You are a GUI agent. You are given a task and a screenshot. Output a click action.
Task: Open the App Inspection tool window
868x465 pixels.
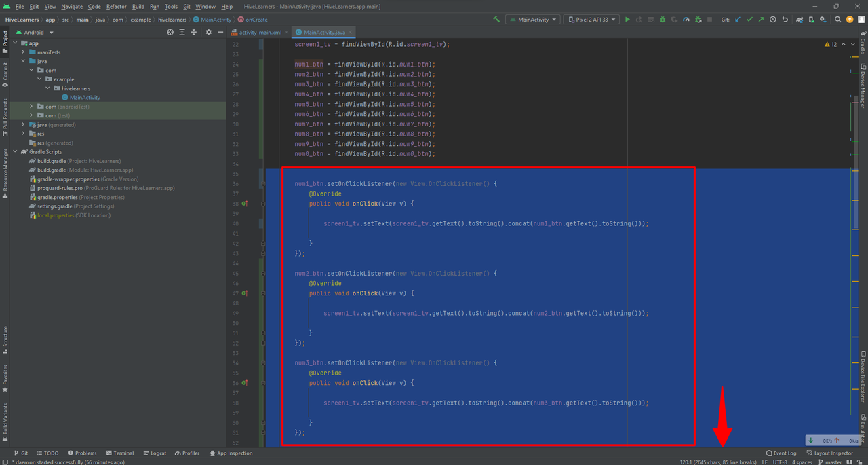(231, 453)
